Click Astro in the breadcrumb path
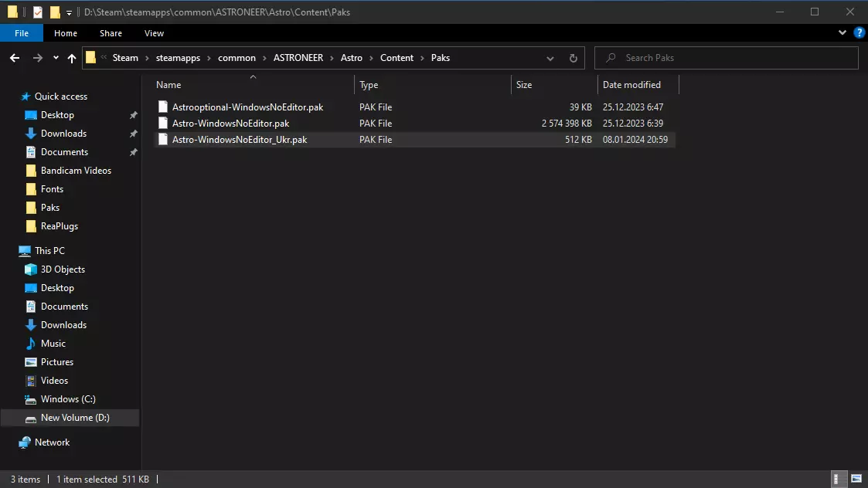 (352, 58)
